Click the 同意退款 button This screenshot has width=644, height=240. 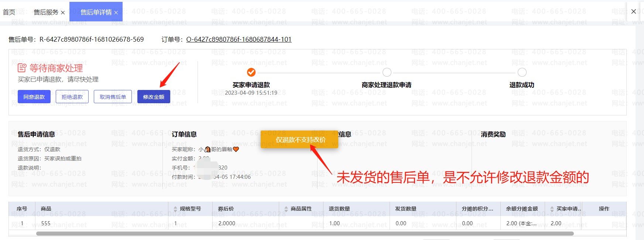pos(34,97)
